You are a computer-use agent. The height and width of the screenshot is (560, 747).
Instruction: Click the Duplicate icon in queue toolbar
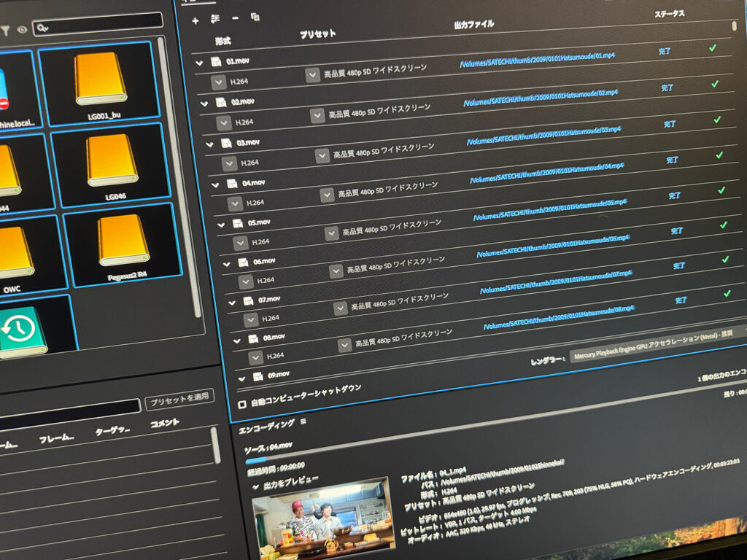[255, 16]
